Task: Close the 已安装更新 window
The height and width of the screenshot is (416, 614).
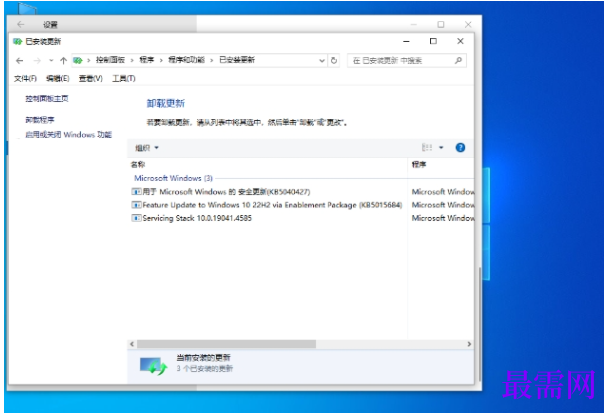Action: (x=460, y=41)
